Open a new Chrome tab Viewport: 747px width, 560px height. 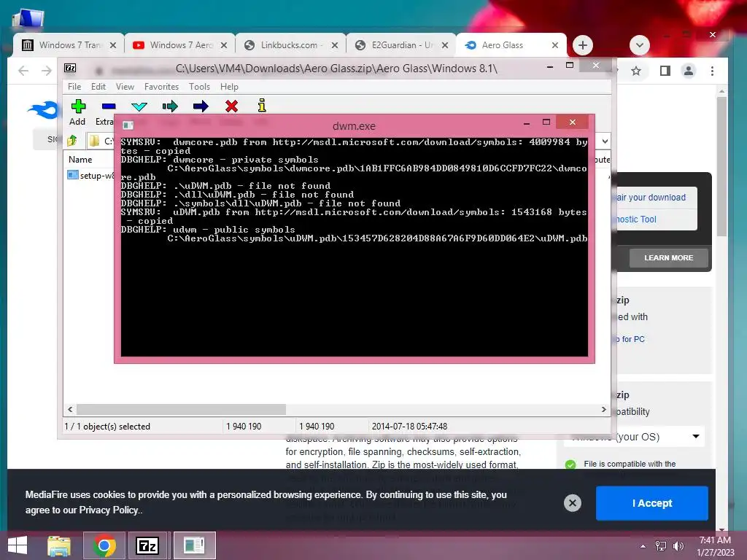coord(582,45)
